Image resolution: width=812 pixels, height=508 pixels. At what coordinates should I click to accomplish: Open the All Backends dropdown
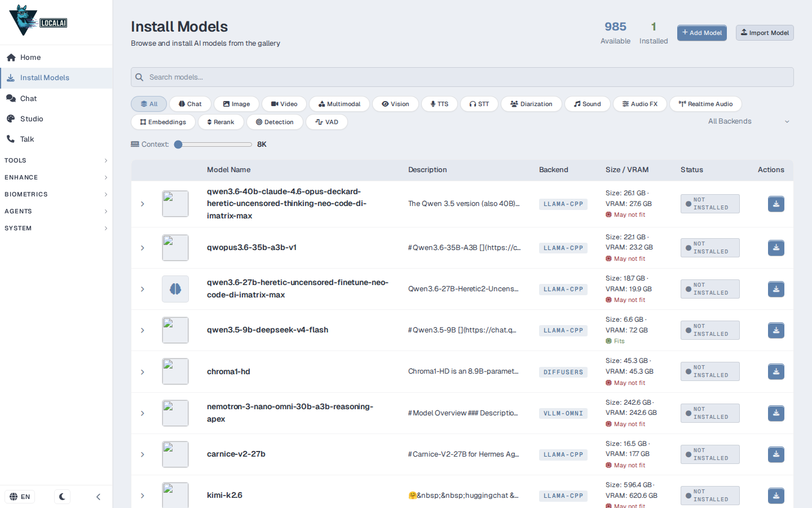(x=748, y=121)
